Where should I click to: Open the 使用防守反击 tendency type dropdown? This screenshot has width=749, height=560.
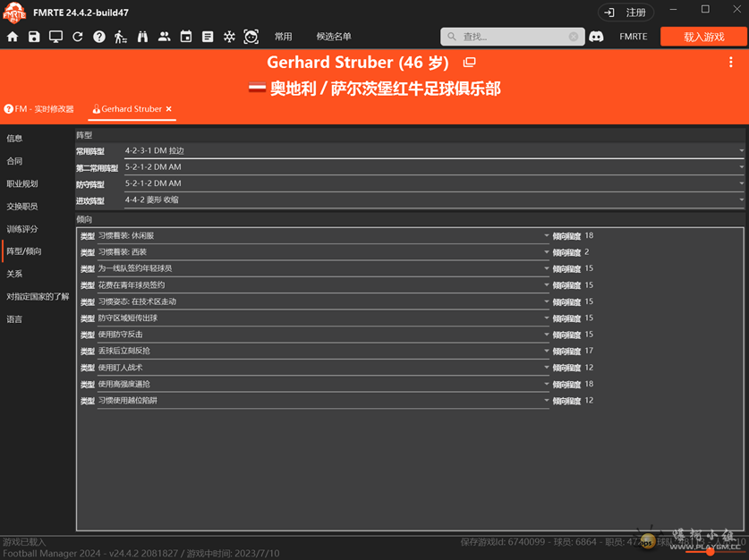pyautogui.click(x=547, y=335)
